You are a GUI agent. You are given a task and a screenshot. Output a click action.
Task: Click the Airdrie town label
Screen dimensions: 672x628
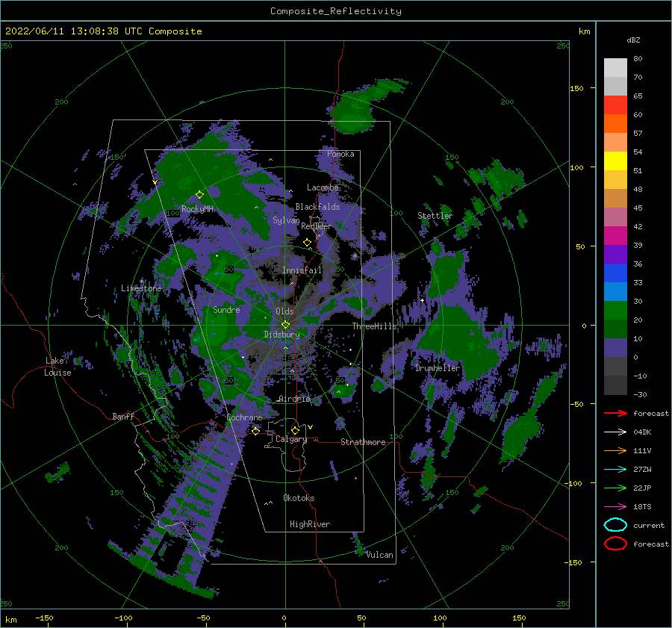pyautogui.click(x=294, y=399)
